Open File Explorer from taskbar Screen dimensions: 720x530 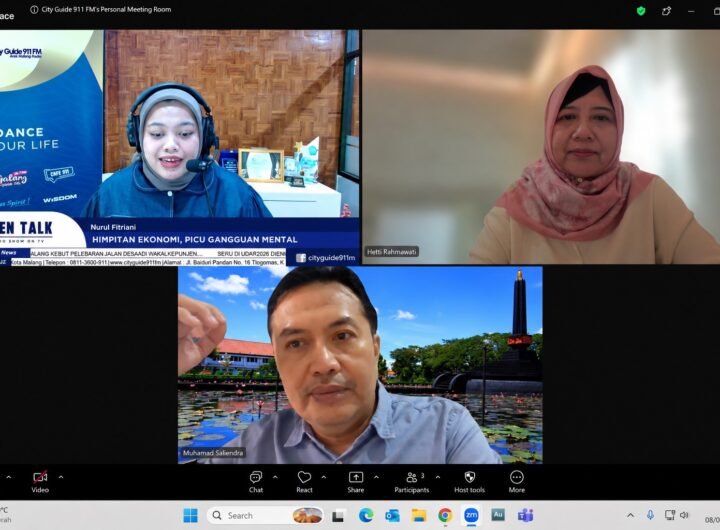click(x=419, y=515)
